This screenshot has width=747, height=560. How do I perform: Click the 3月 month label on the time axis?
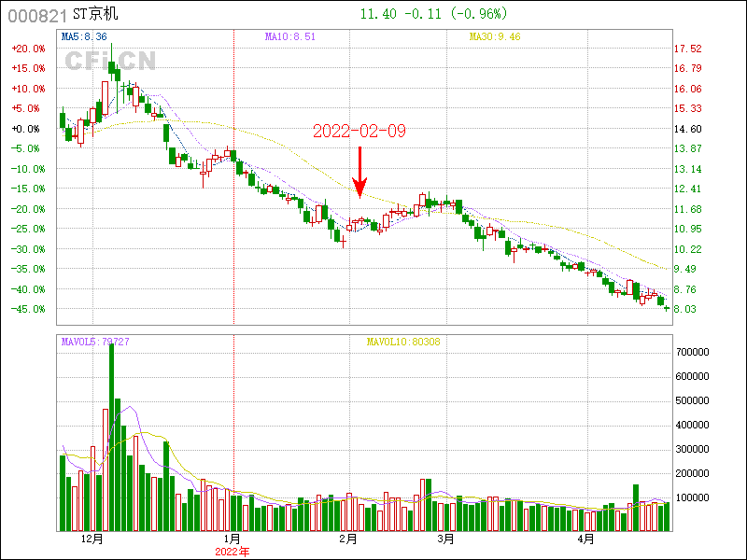445,539
